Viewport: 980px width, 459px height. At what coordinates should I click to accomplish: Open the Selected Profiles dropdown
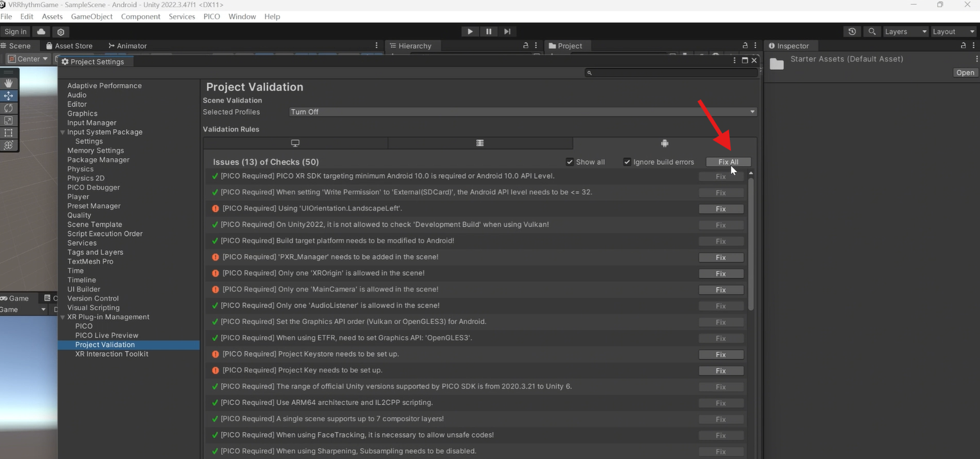click(523, 112)
